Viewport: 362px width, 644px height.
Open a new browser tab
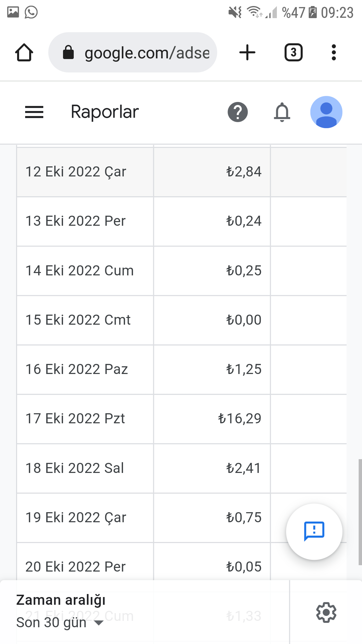coord(247,53)
